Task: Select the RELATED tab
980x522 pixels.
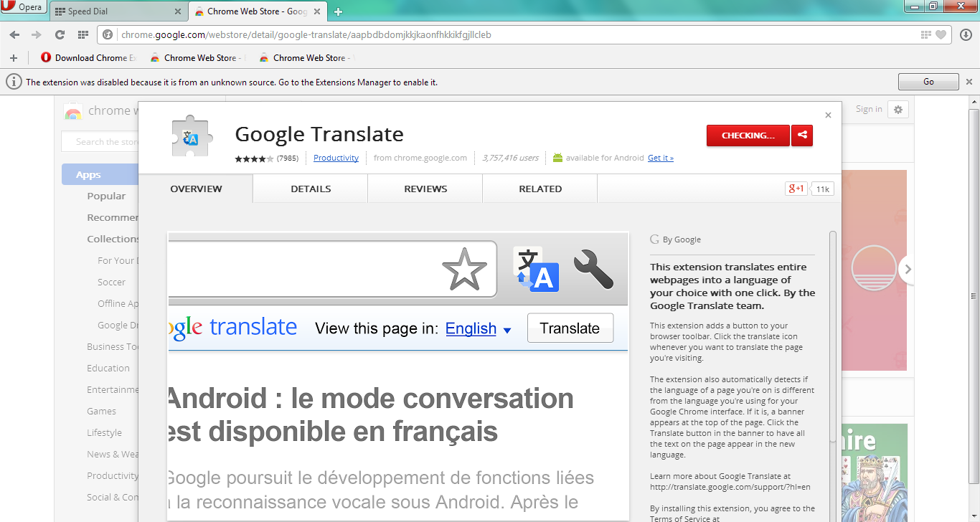Action: tap(540, 189)
